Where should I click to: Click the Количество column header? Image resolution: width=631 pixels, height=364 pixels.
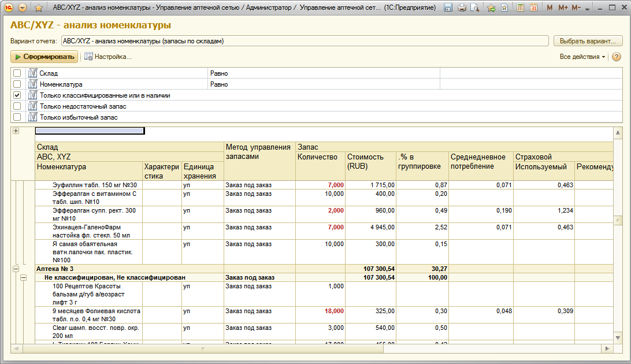pyautogui.click(x=320, y=166)
